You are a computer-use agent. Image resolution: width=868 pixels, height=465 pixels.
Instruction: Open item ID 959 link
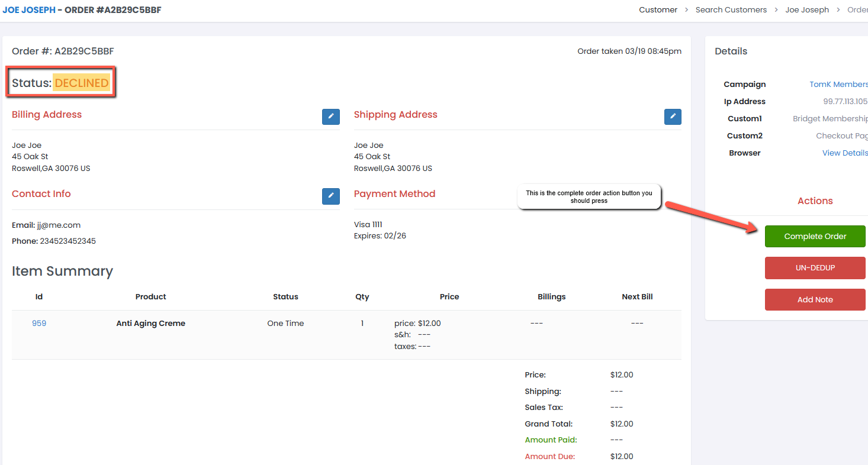click(39, 324)
